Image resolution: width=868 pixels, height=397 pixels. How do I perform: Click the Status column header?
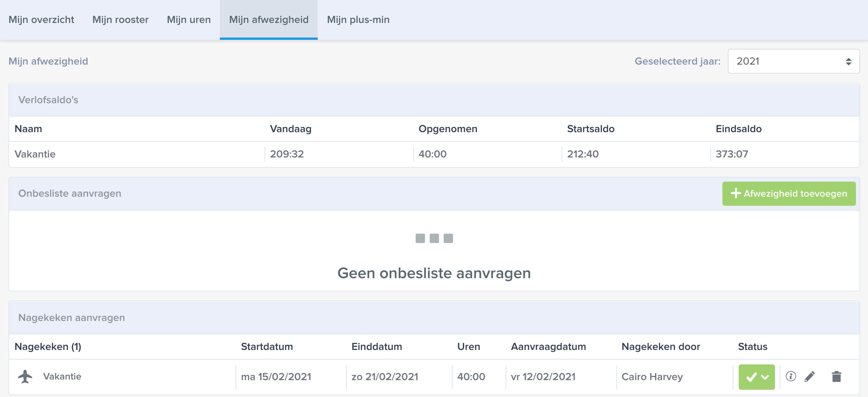[752, 347]
